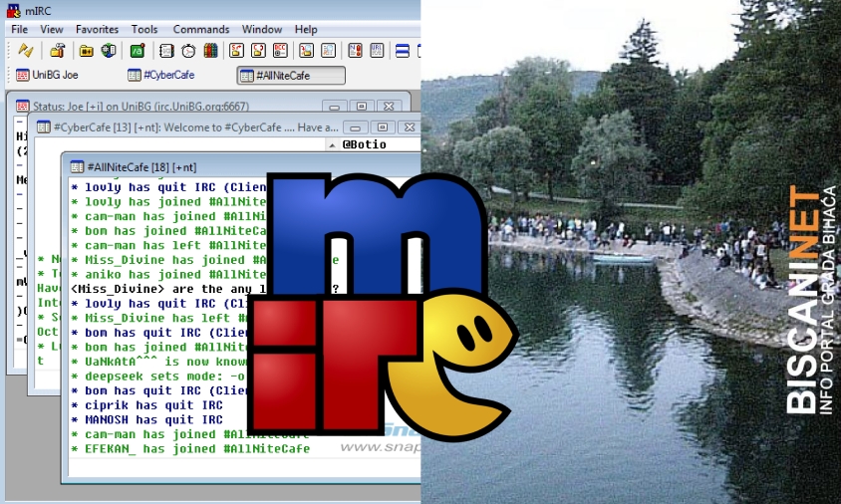Maximize the Status window
Viewport: 841px width, 504px height.
[362, 107]
